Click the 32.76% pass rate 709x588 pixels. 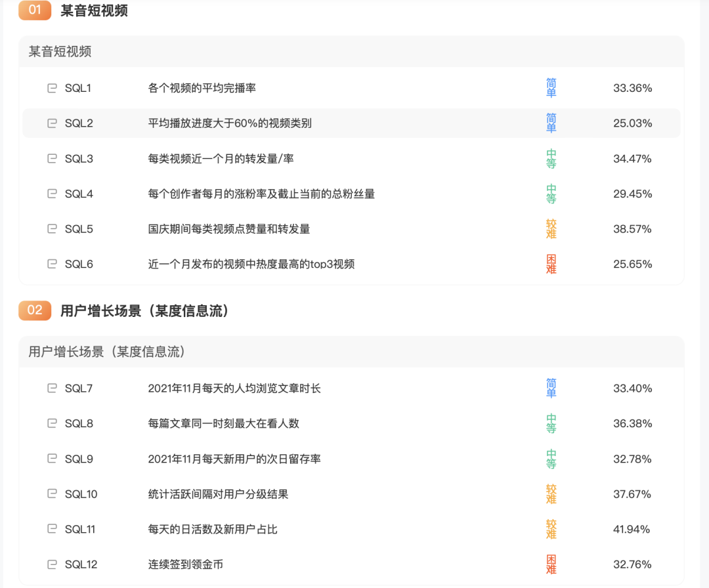pos(633,564)
